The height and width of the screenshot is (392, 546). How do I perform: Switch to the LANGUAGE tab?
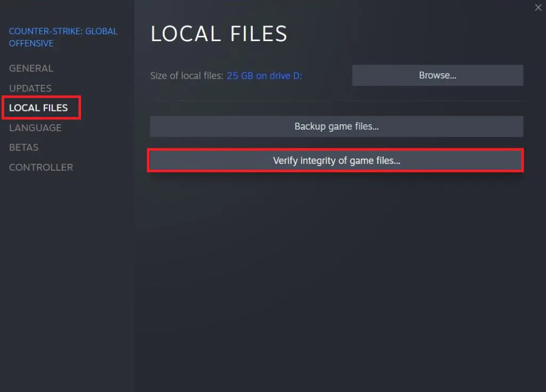35,127
